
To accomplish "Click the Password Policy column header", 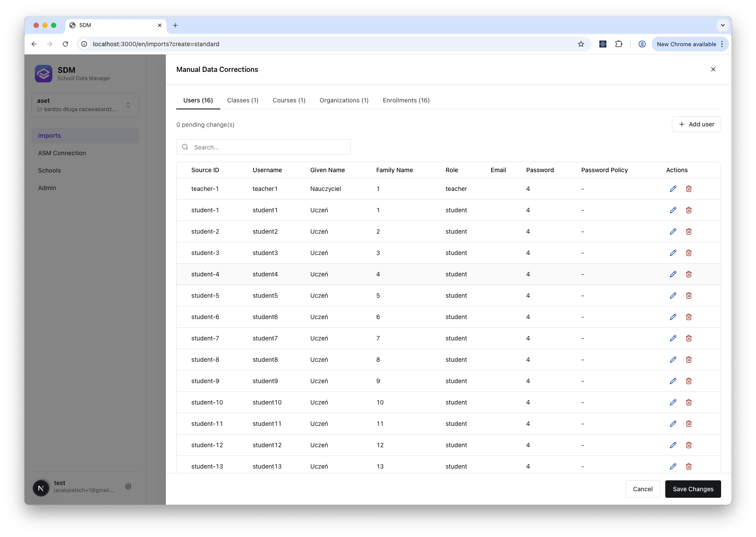I will [x=604, y=170].
